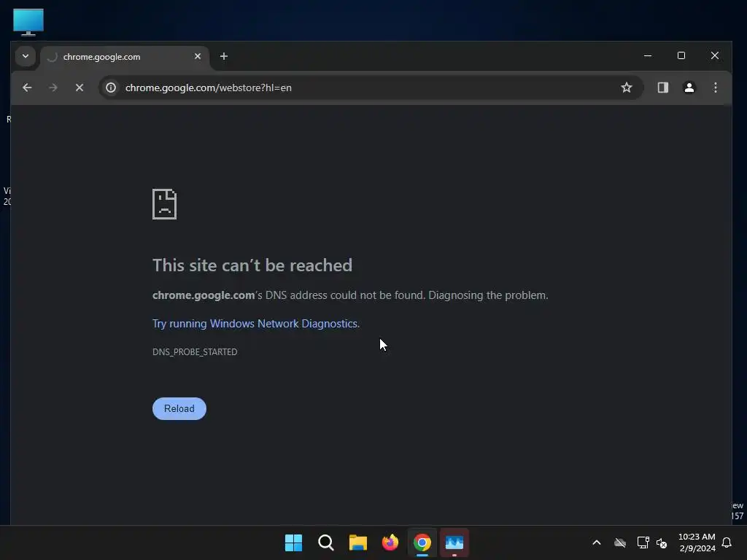Image resolution: width=747 pixels, height=560 pixels.
Task: Click 'This site can't be reached' heading
Action: tap(252, 265)
